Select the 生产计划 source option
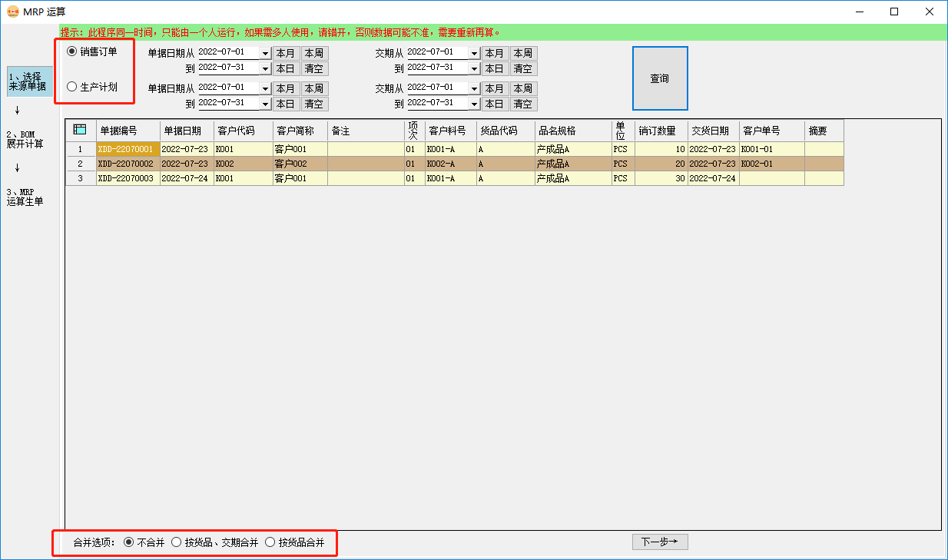The width and height of the screenshot is (948, 560). point(71,85)
